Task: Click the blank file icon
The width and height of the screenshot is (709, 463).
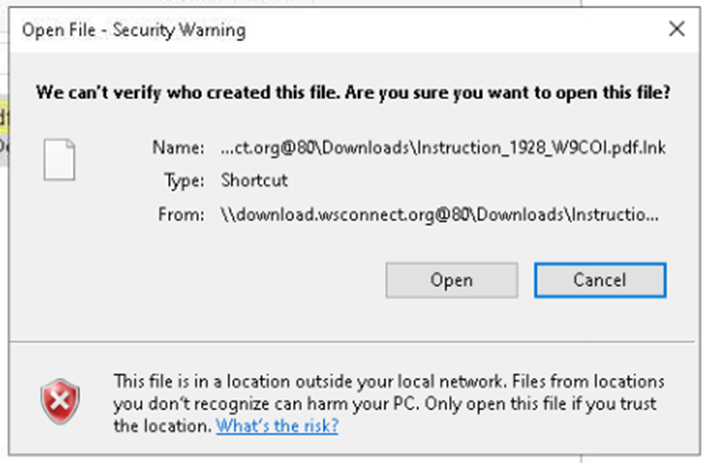Action: [59, 160]
